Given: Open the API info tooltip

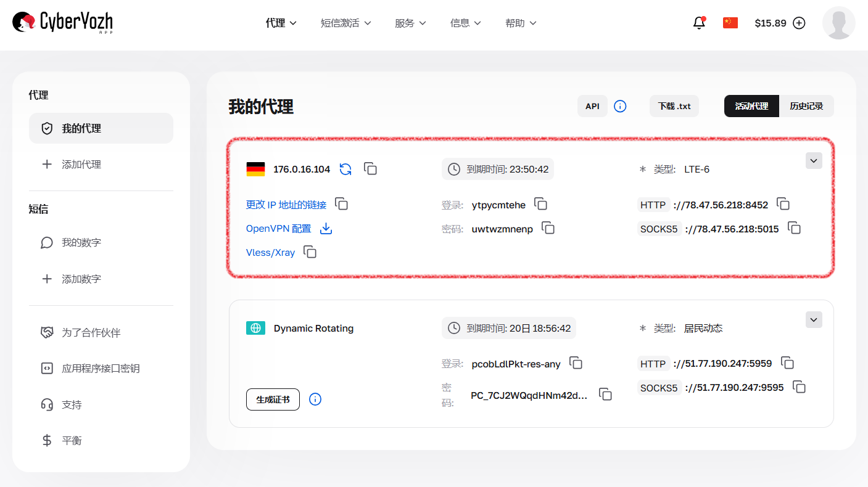Looking at the screenshot, I should point(620,105).
